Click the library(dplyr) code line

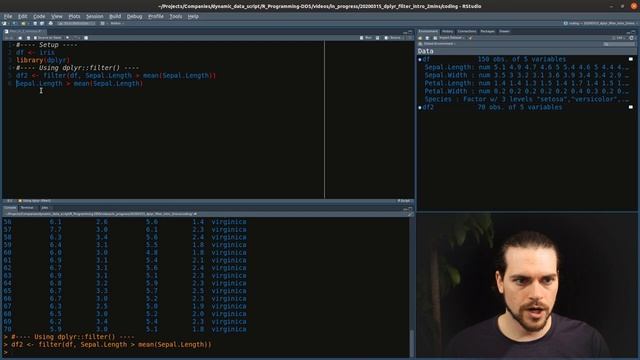[43, 60]
